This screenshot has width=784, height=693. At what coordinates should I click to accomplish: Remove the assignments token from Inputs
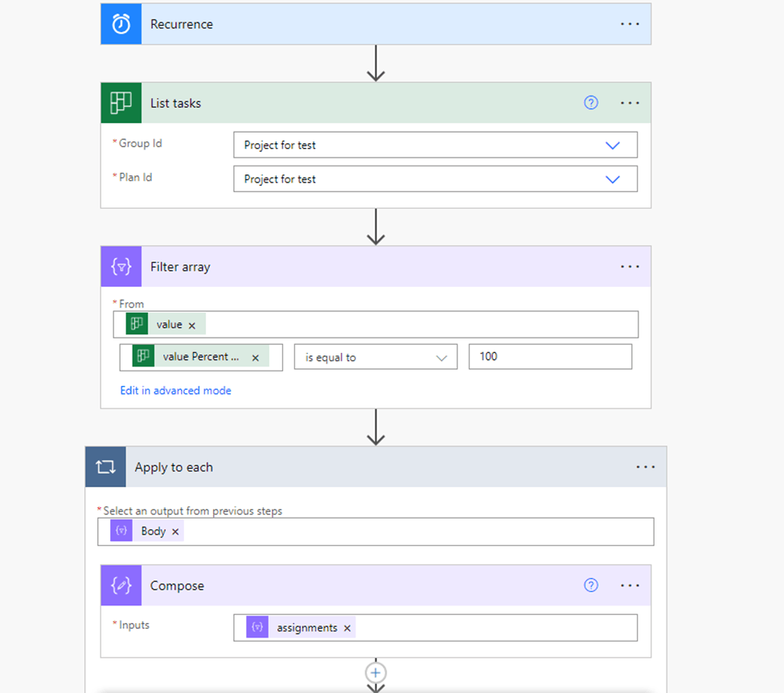click(x=347, y=628)
